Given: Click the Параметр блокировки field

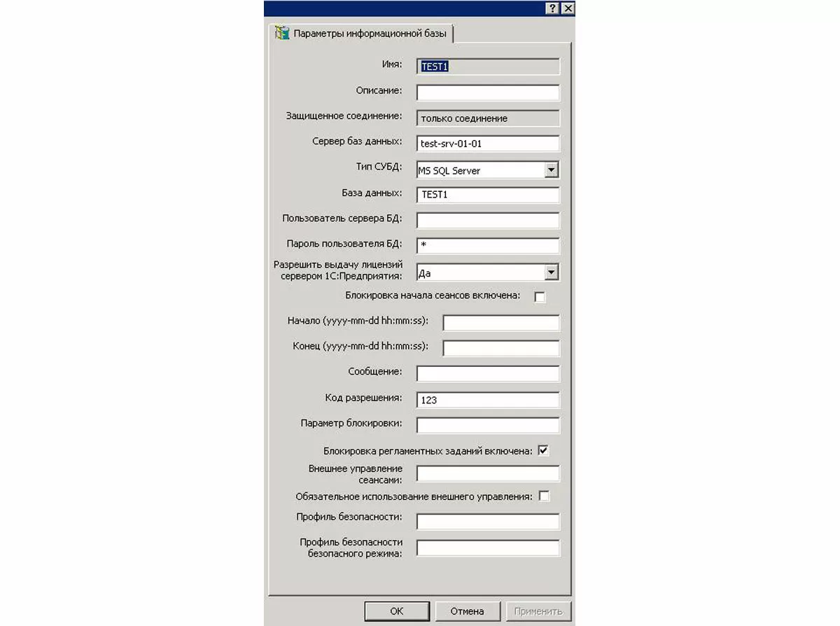Looking at the screenshot, I should click(x=488, y=425).
